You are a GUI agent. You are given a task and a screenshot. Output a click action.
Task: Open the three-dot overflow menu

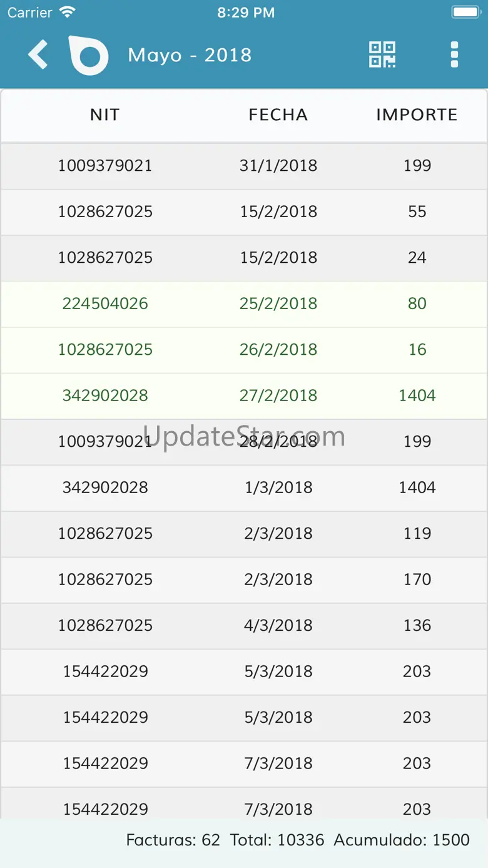tap(454, 54)
